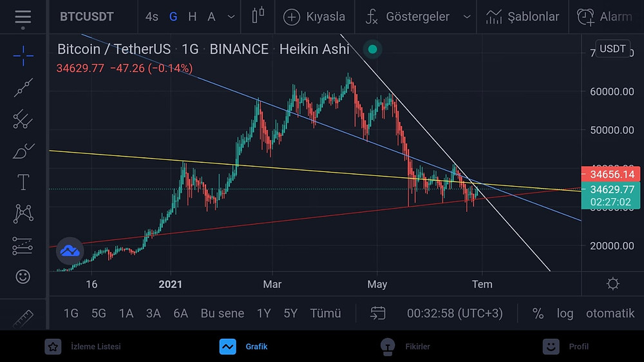This screenshot has width=644, height=362.
Task: Click the Kıyasla plus icon
Action: pyautogui.click(x=292, y=17)
